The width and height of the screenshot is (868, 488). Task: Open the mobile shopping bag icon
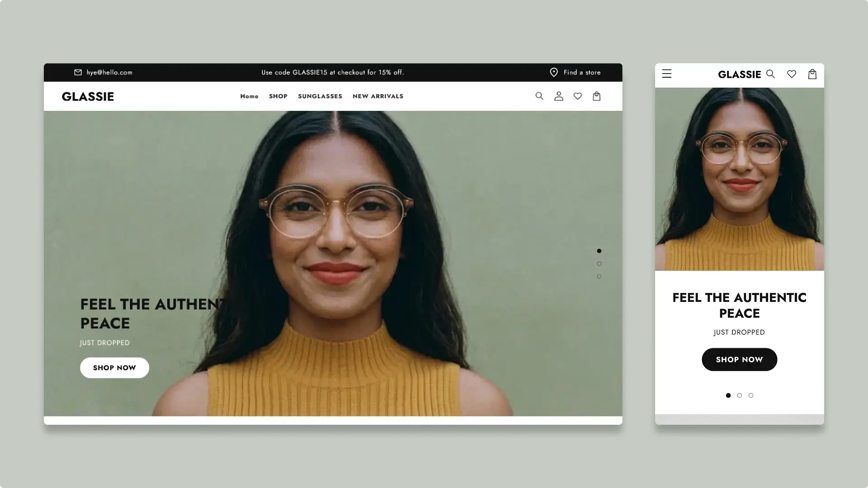(x=812, y=74)
